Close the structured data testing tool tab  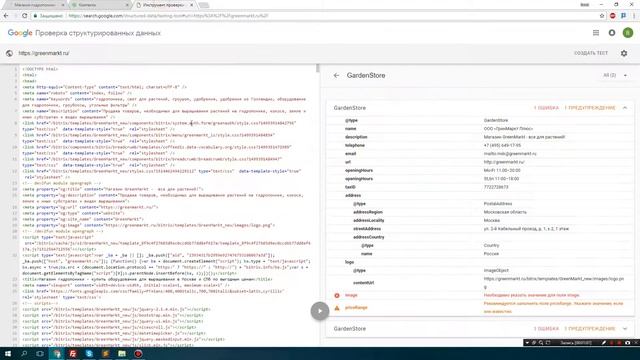(191, 5)
